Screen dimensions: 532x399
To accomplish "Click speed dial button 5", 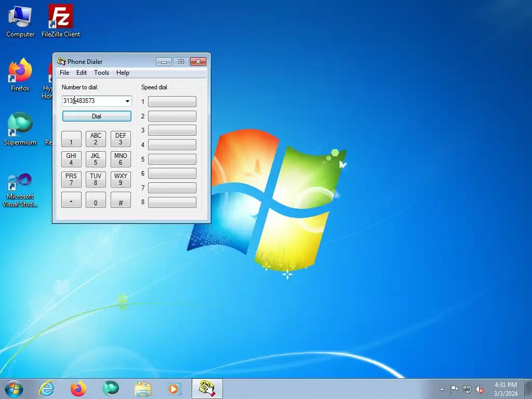I will 172,159.
